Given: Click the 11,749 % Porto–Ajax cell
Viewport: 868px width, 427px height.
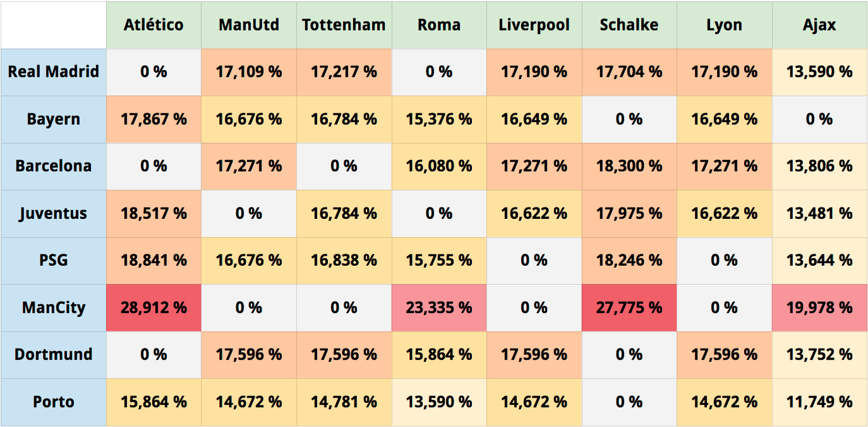Looking at the screenshot, I should tap(819, 402).
